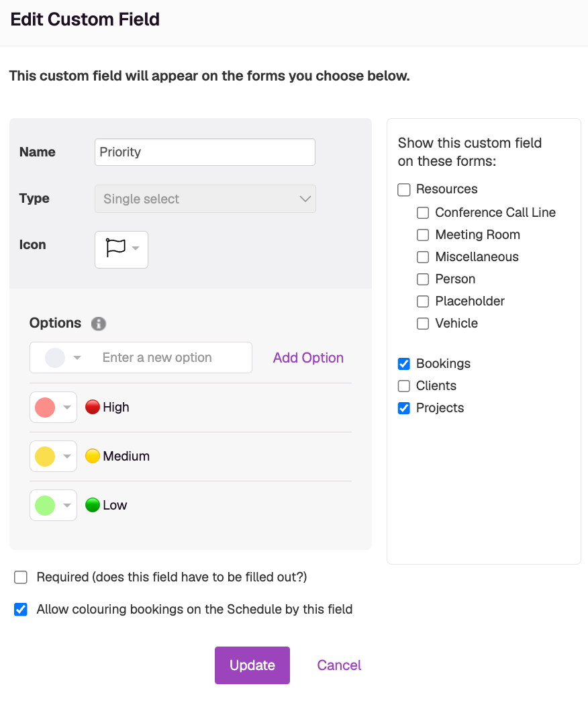Disable Allow colouring bookings checkbox
The height and width of the screenshot is (709, 588).
(21, 610)
